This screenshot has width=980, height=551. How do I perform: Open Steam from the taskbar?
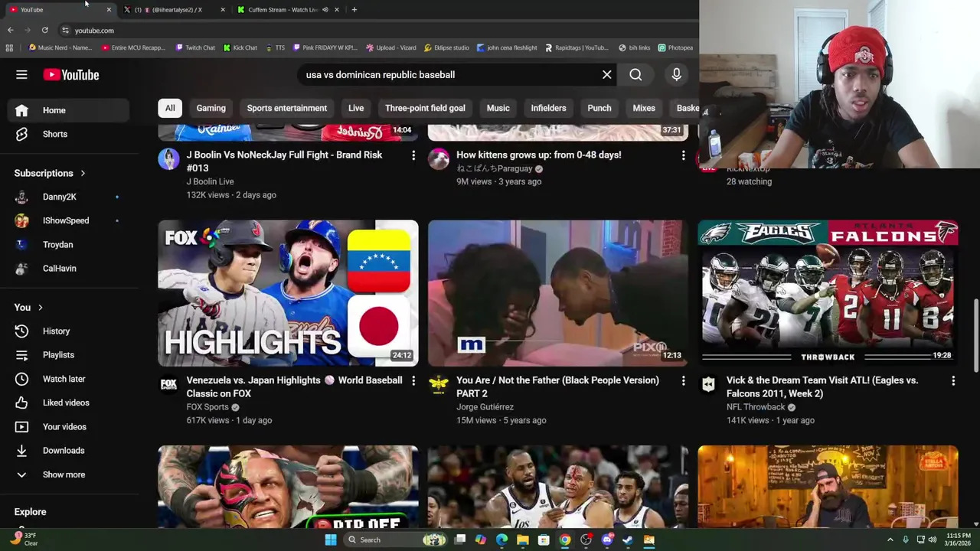click(628, 540)
